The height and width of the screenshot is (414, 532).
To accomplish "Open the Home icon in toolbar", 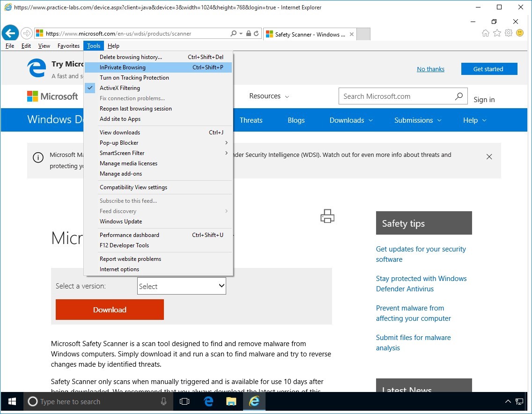I will pos(486,33).
